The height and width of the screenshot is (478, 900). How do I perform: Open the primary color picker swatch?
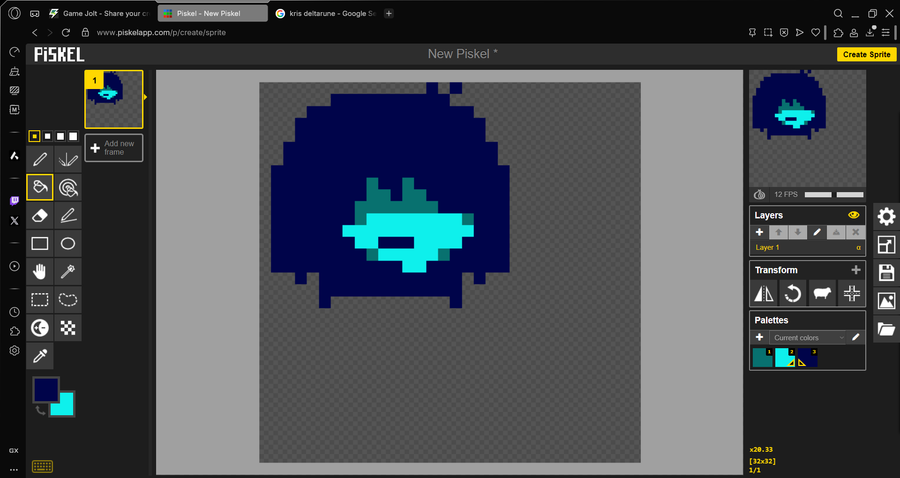pyautogui.click(x=45, y=390)
